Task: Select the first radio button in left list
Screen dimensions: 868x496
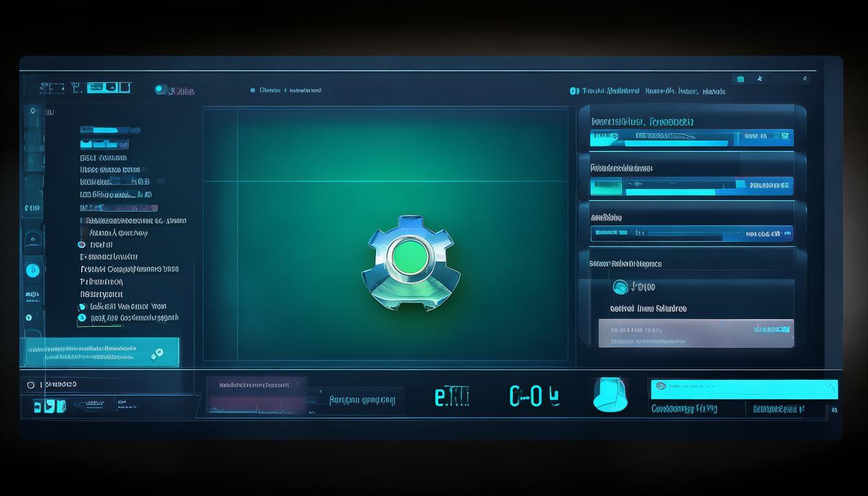Action: pos(81,245)
